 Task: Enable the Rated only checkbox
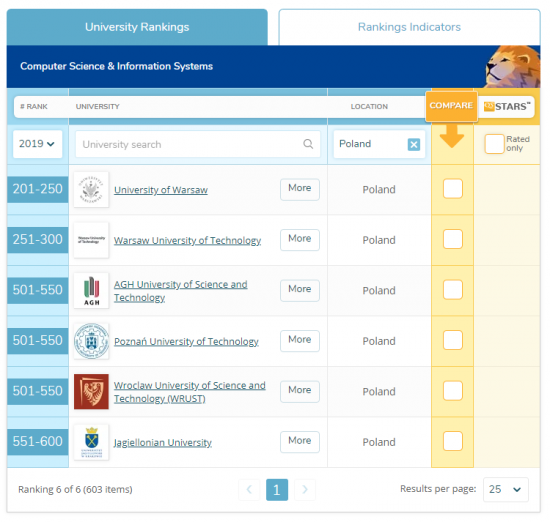point(494,144)
